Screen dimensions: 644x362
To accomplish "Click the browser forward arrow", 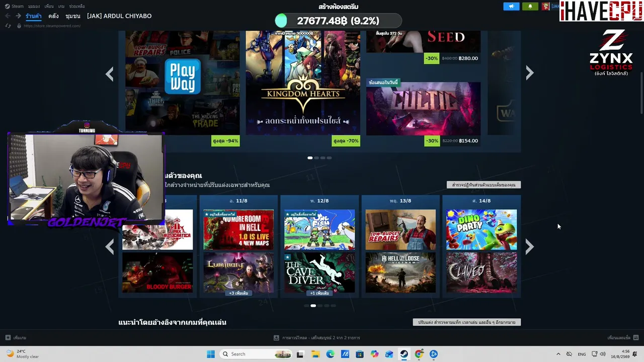I will point(18,16).
